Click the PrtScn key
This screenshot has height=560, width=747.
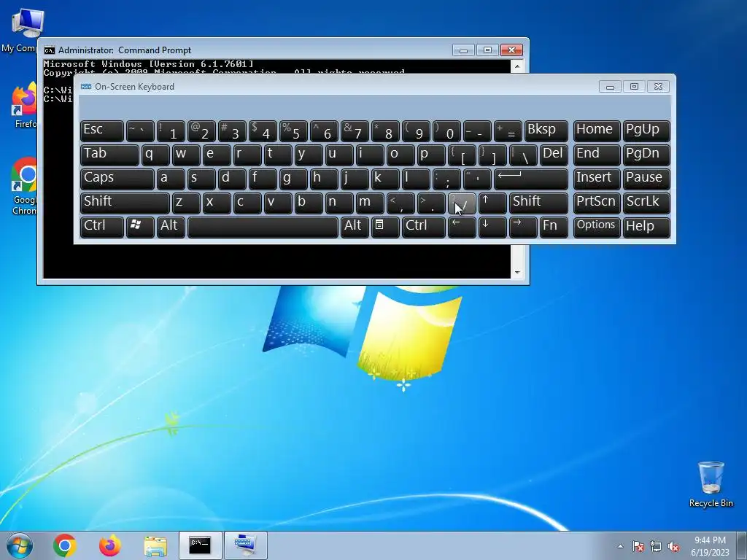597,203
